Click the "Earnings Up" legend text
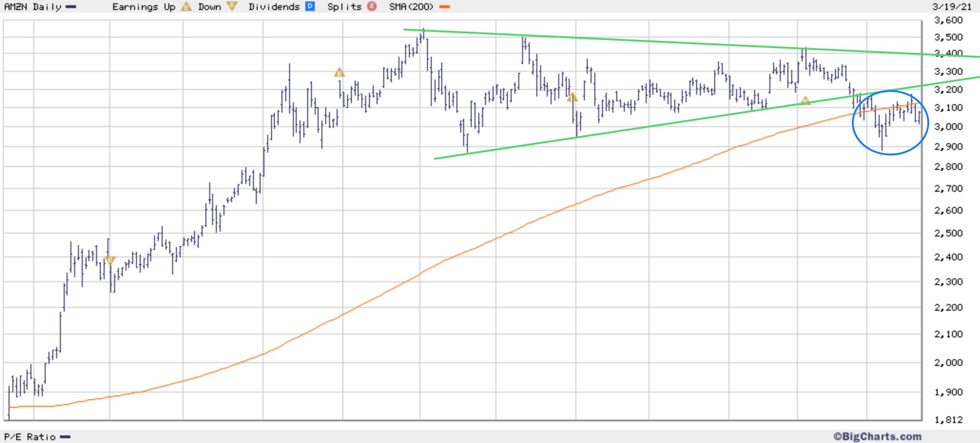The width and height of the screenshot is (980, 443). pyautogui.click(x=144, y=7)
